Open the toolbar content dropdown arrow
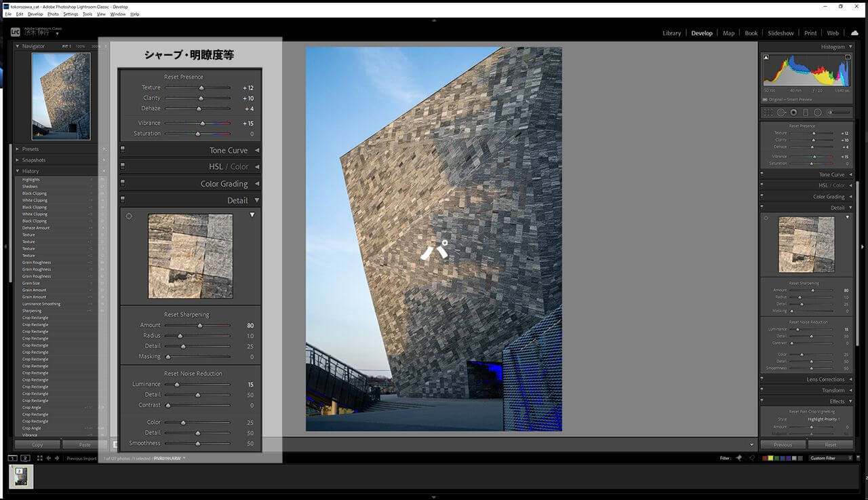 [752, 445]
